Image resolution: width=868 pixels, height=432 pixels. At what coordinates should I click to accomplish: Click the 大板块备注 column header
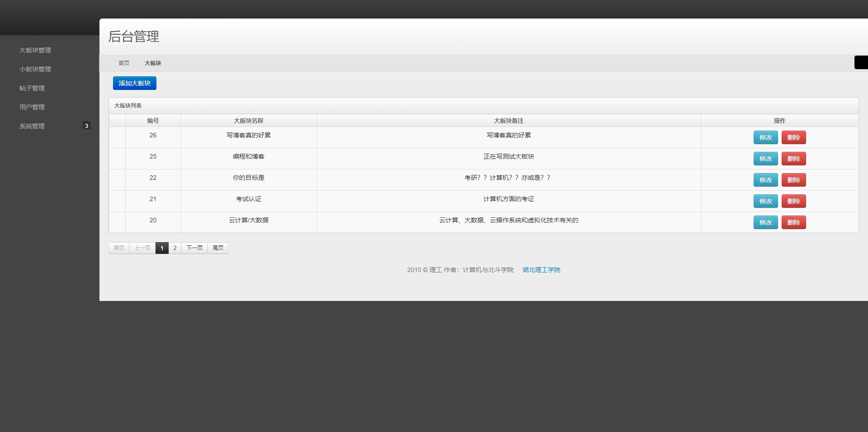click(509, 121)
